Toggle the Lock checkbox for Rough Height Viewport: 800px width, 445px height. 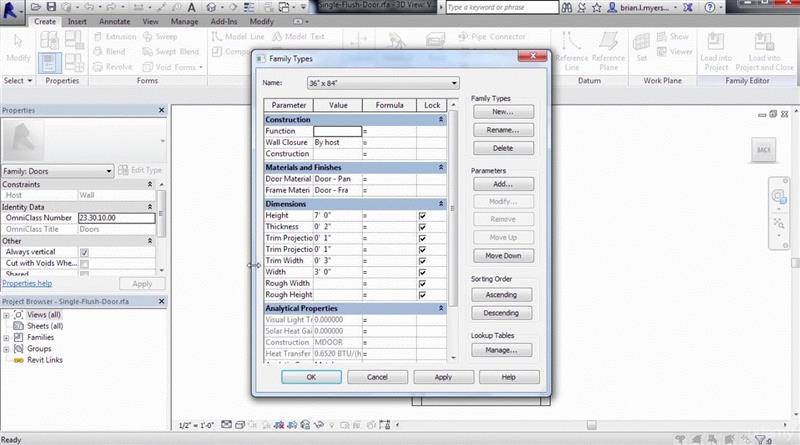pyautogui.click(x=422, y=295)
